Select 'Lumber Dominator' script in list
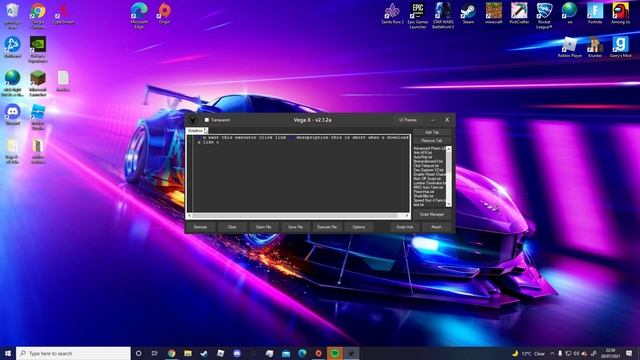The width and height of the screenshot is (640, 360). [x=429, y=183]
